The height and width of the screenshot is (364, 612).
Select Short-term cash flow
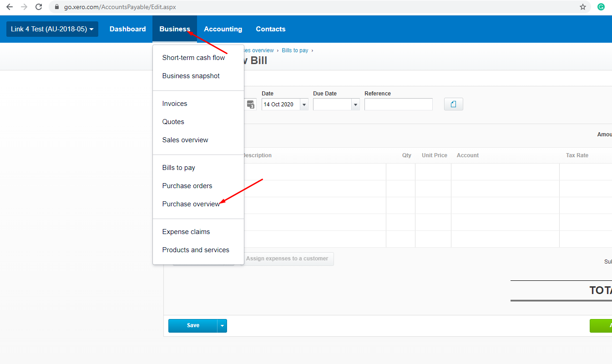click(x=194, y=58)
